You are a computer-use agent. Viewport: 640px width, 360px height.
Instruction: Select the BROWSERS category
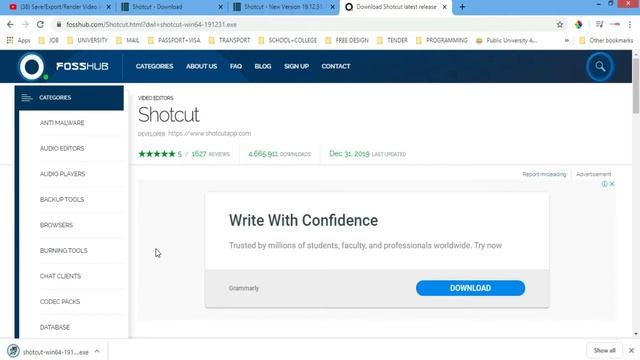click(x=56, y=225)
